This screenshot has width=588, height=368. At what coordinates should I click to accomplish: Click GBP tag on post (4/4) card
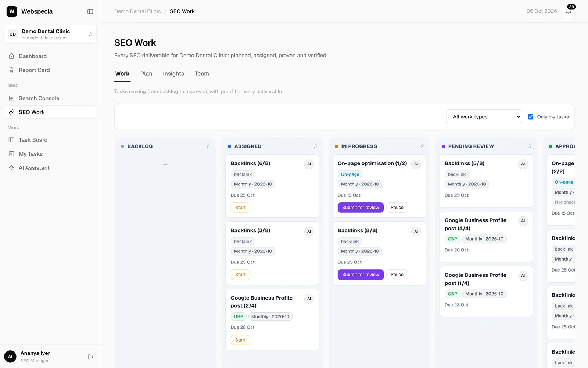452,239
